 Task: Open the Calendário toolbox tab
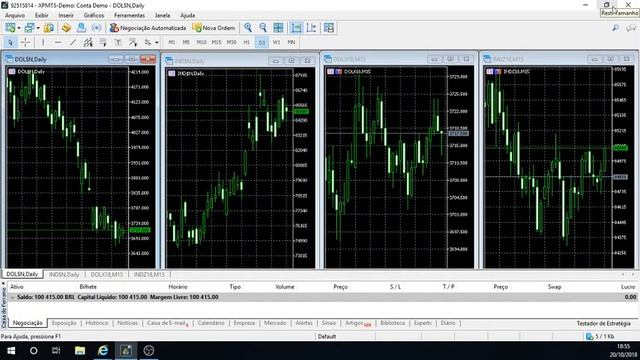[x=211, y=323]
